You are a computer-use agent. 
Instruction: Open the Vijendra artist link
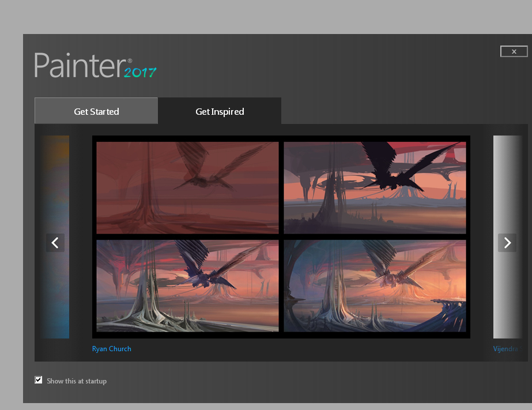tap(508, 348)
